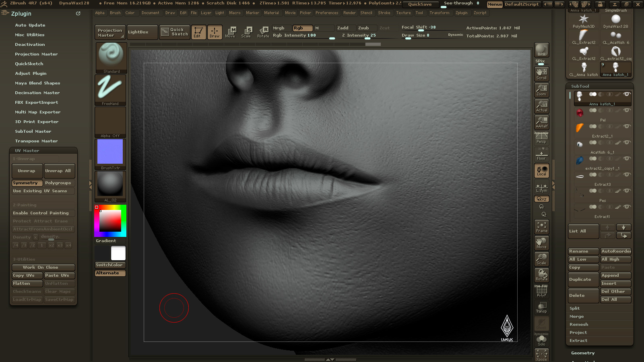644x362 pixels.
Task: Toggle the Rgb color mode button
Action: 302,28
